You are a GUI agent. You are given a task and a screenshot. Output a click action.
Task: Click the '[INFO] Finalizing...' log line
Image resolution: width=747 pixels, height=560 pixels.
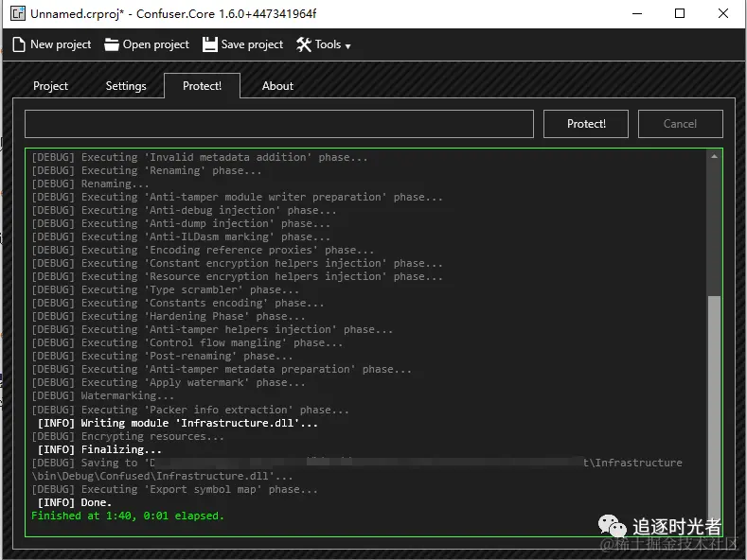pos(99,449)
